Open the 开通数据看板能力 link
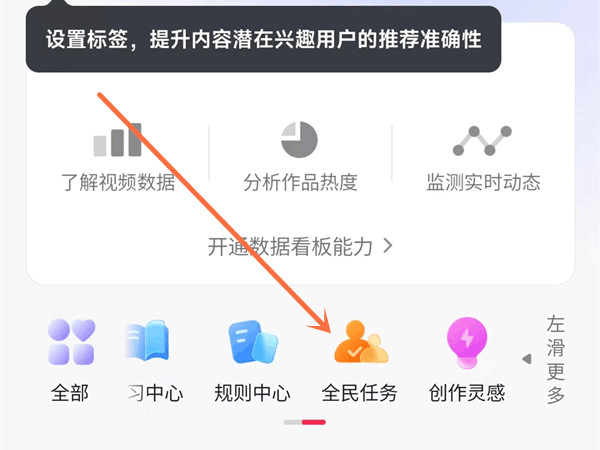The height and width of the screenshot is (450, 600). tap(300, 246)
